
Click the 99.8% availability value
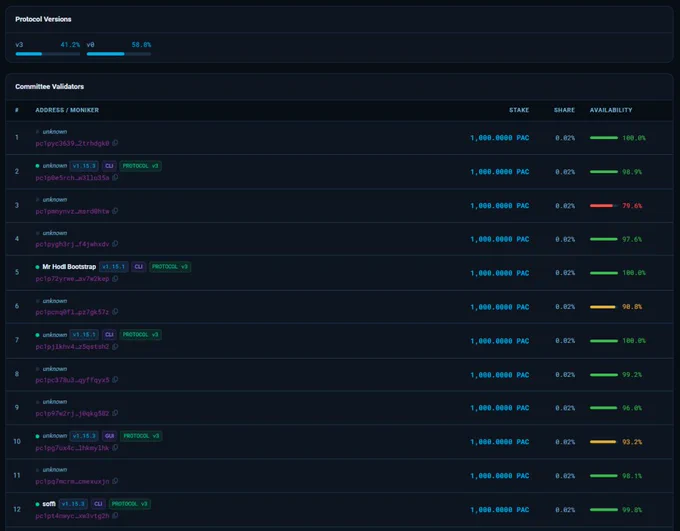[x=632, y=510]
